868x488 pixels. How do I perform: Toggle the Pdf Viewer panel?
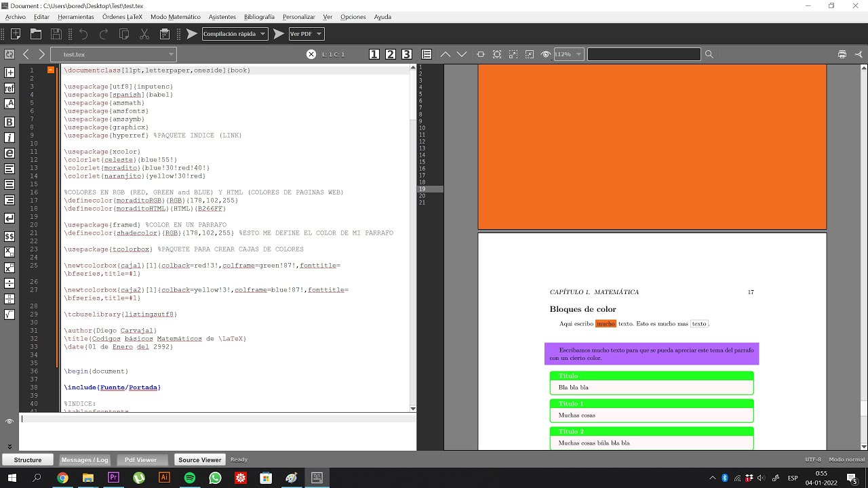tap(141, 460)
